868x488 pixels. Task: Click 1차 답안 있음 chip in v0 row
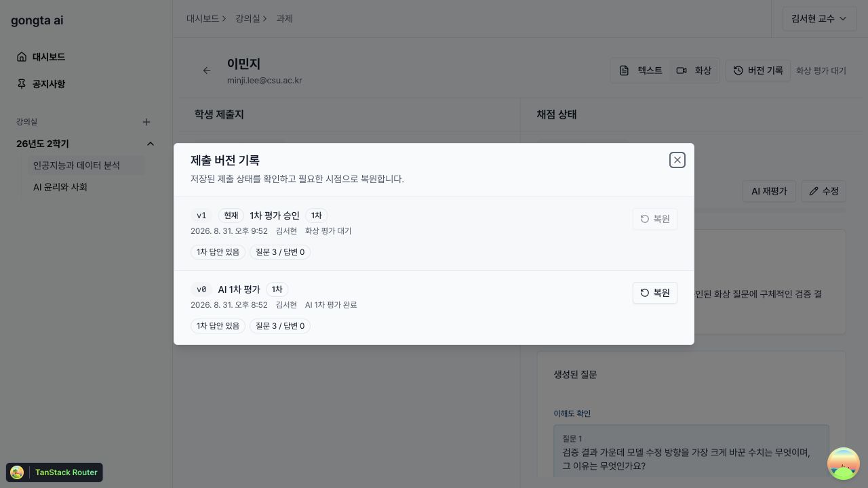tap(218, 326)
